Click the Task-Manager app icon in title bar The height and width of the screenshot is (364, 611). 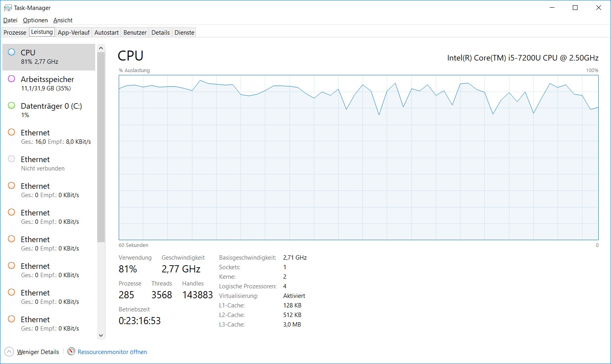[x=8, y=8]
